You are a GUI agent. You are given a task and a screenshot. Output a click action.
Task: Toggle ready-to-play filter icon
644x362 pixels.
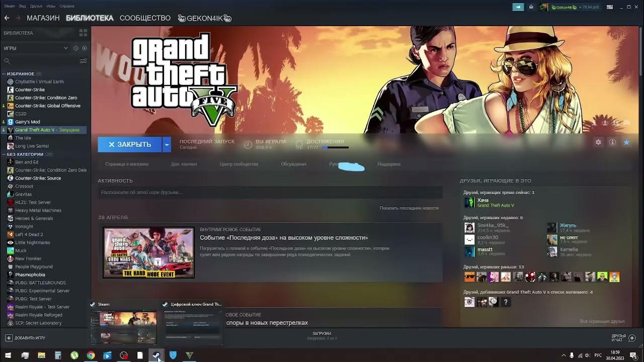click(84, 48)
